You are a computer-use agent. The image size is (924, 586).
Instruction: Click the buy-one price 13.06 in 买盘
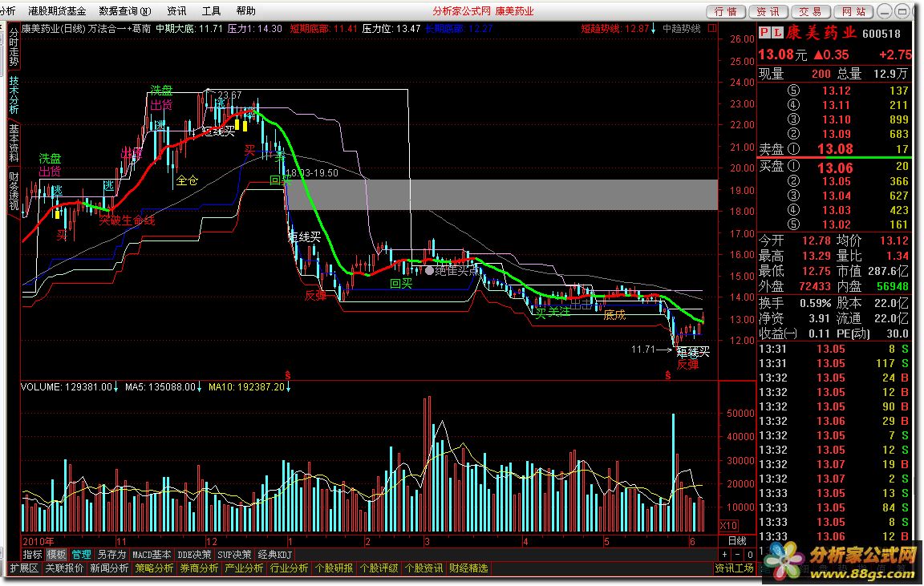click(x=835, y=168)
